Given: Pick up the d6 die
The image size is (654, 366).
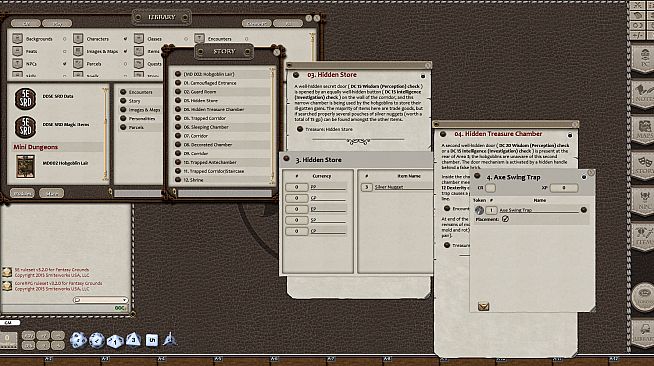Looking at the screenshot, I should pos(152,340).
